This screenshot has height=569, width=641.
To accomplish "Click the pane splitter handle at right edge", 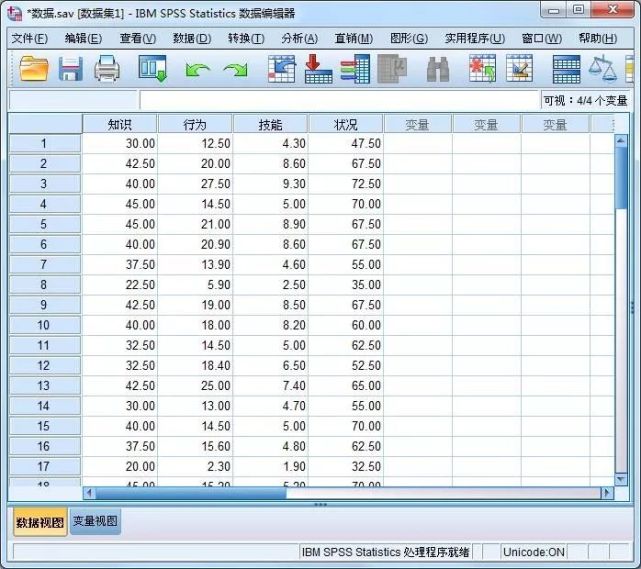I will [x=632, y=307].
